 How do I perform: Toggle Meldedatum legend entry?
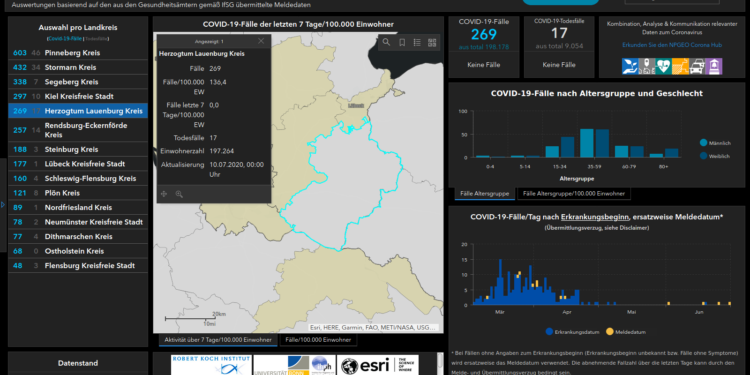[626, 331]
